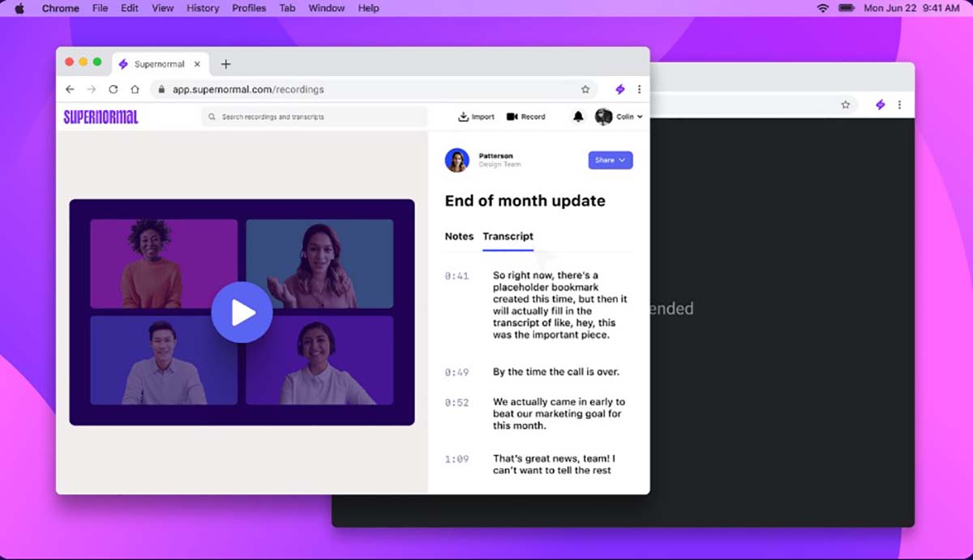Go to browser home via house icon
The height and width of the screenshot is (560, 973).
point(135,89)
